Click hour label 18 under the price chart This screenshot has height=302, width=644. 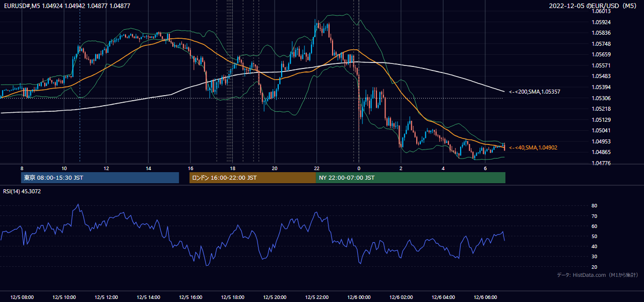point(232,168)
